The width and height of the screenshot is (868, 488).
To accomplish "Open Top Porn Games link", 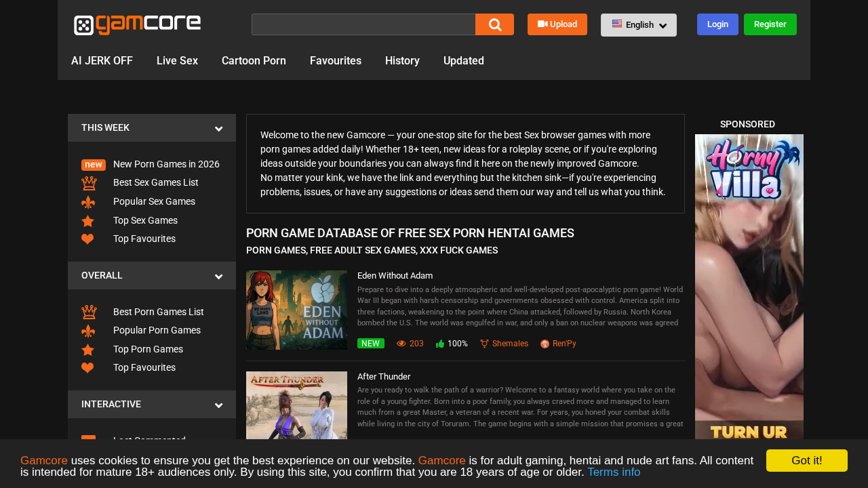I will 148,349.
